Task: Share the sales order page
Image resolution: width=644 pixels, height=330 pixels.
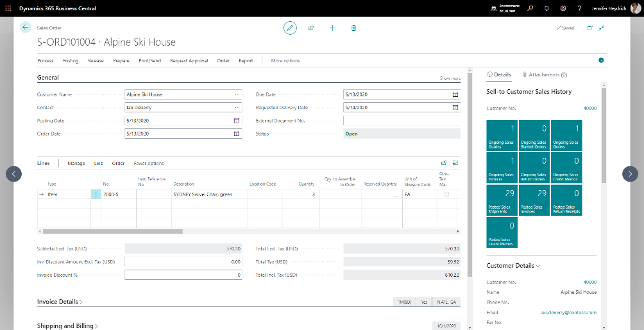Action: (311, 28)
